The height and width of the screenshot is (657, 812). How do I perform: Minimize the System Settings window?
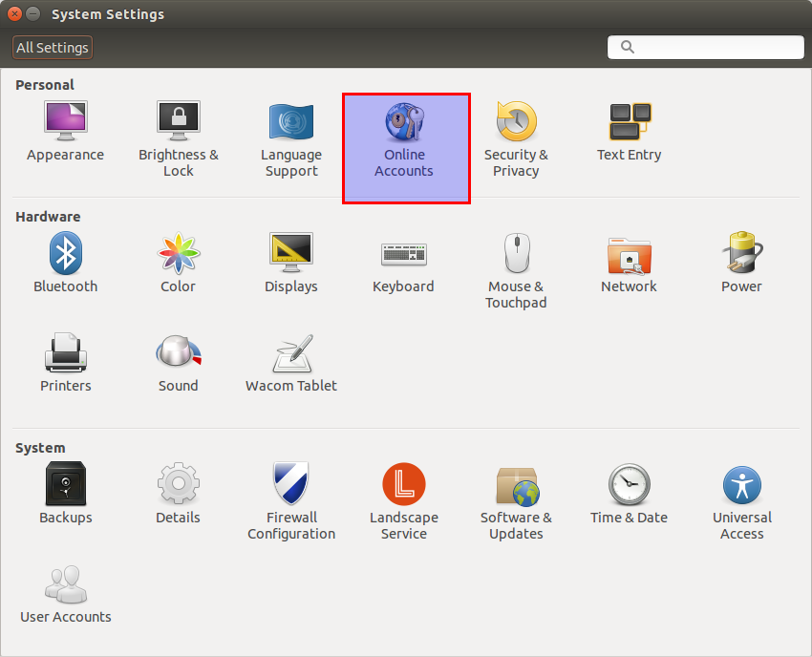click(x=33, y=14)
